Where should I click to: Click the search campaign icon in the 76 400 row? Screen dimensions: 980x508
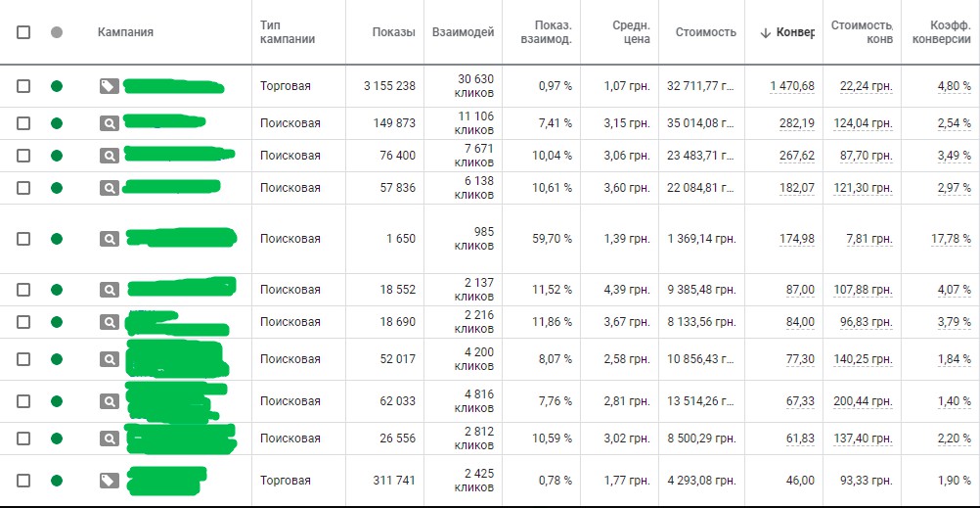(109, 156)
